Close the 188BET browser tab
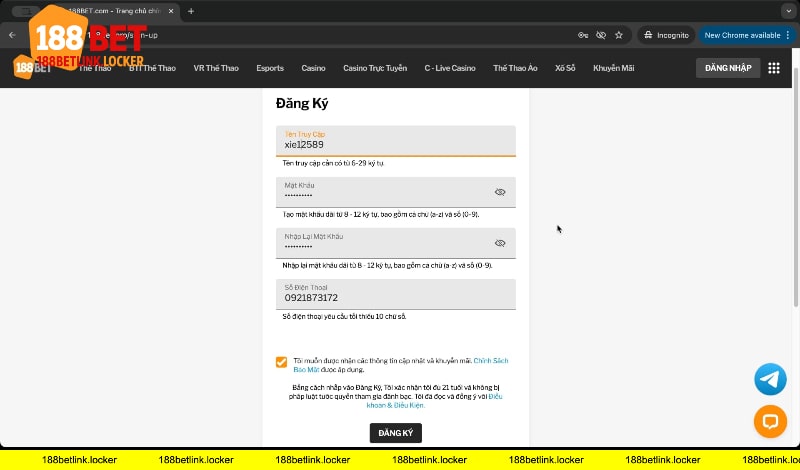Image resolution: width=800 pixels, height=470 pixels. [174, 11]
